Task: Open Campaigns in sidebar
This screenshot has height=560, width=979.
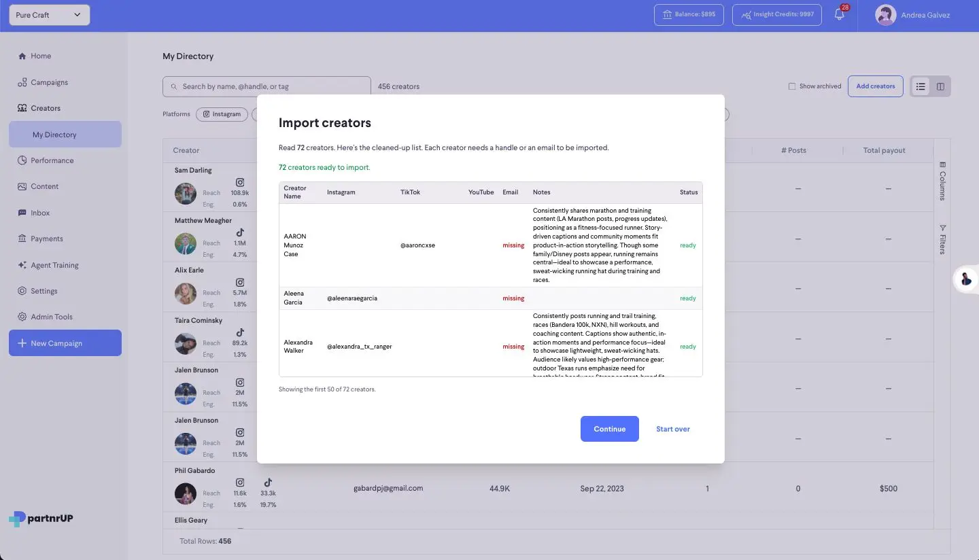Action: tap(49, 82)
